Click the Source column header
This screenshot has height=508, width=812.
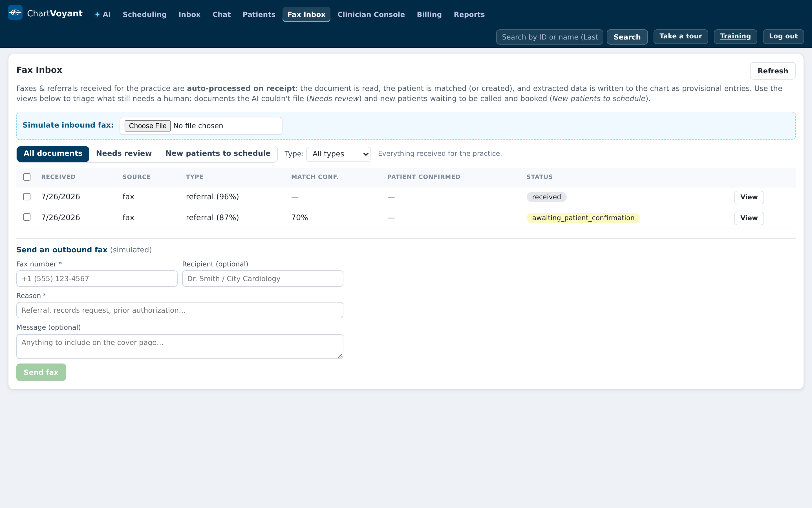[x=136, y=177]
